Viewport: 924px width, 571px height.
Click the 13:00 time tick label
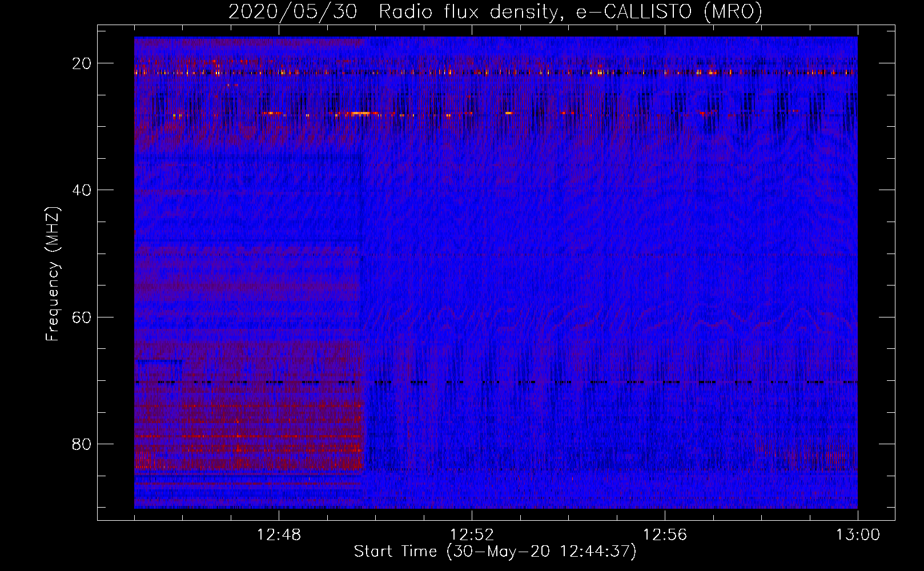click(x=858, y=535)
